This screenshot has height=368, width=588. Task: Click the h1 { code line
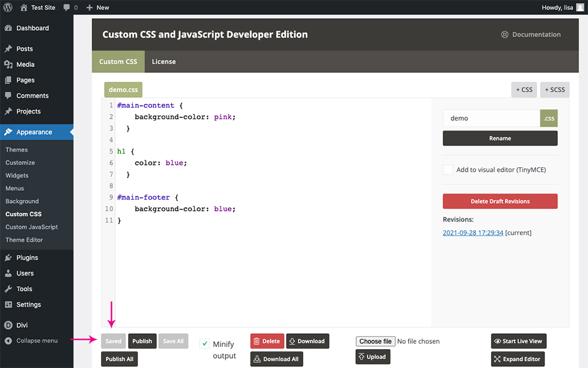(x=126, y=151)
